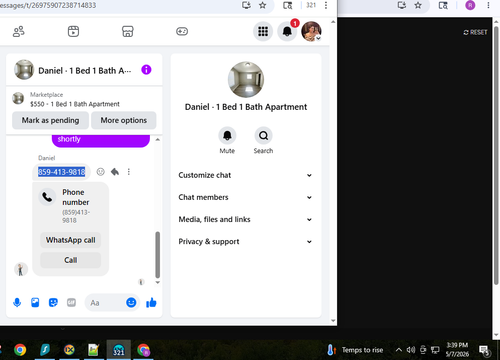Open the Video (Watch) icon
This screenshot has width=500, height=360.
73,32
